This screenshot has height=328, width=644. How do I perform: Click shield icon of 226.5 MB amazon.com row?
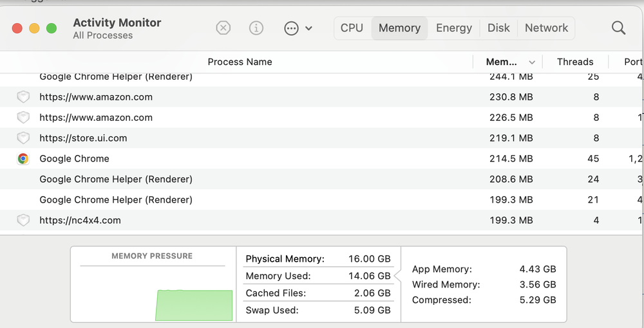point(23,118)
